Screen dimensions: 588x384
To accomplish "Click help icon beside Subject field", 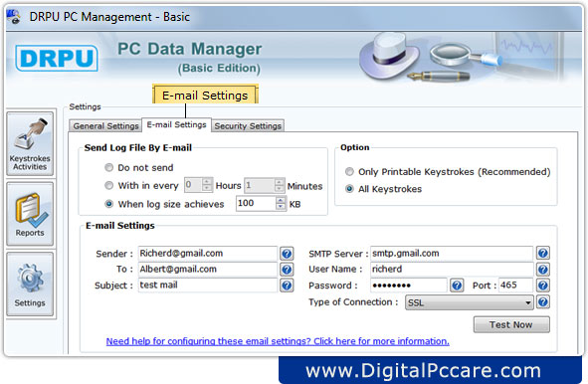I will [x=287, y=286].
